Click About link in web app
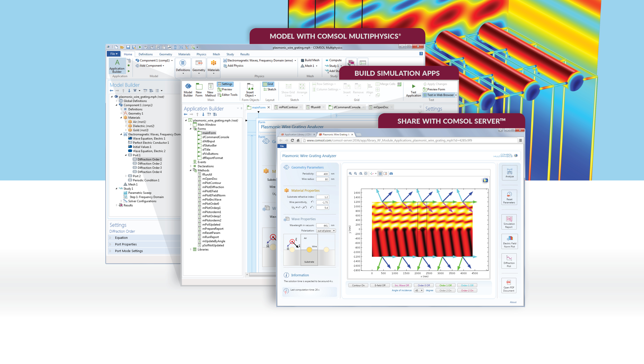Image resolution: width=644 pixels, height=364 pixels. [513, 302]
